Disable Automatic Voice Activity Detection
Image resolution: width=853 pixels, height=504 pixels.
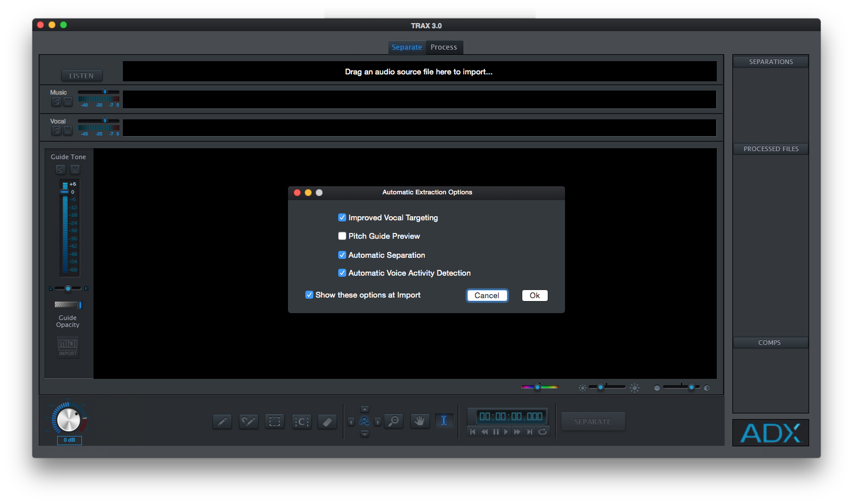(342, 273)
